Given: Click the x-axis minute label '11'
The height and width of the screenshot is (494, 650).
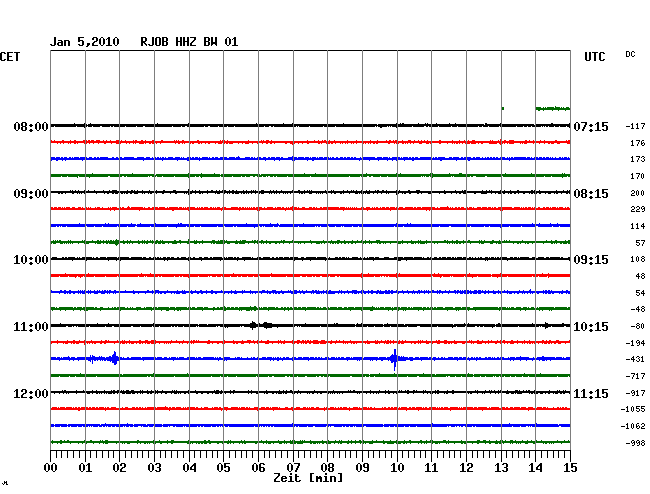Looking at the screenshot, I should [431, 468].
